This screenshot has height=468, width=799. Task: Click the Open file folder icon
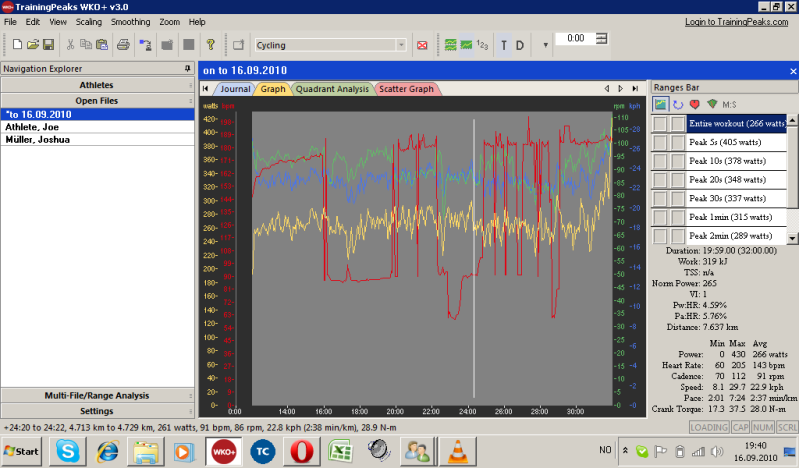32,45
